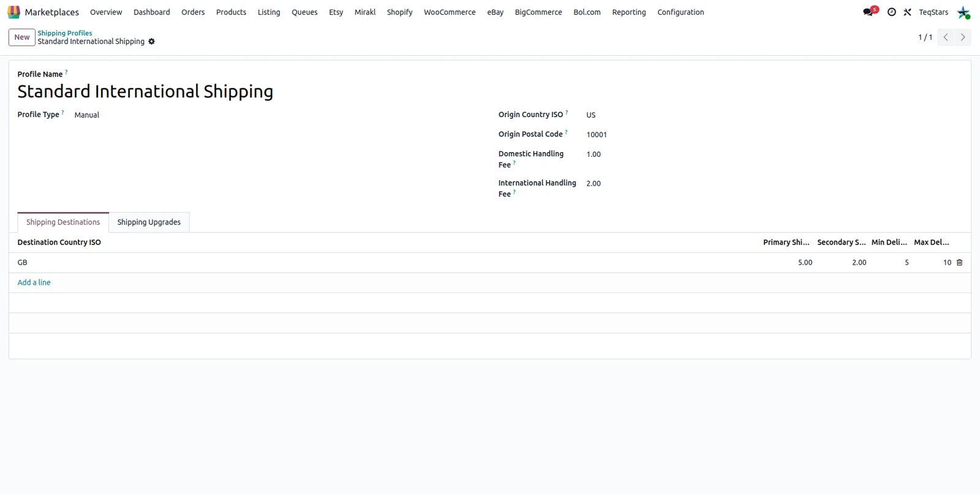Go back to Shipping Profiles breadcrumb
Image resolution: width=980 pixels, height=494 pixels.
[x=65, y=33]
